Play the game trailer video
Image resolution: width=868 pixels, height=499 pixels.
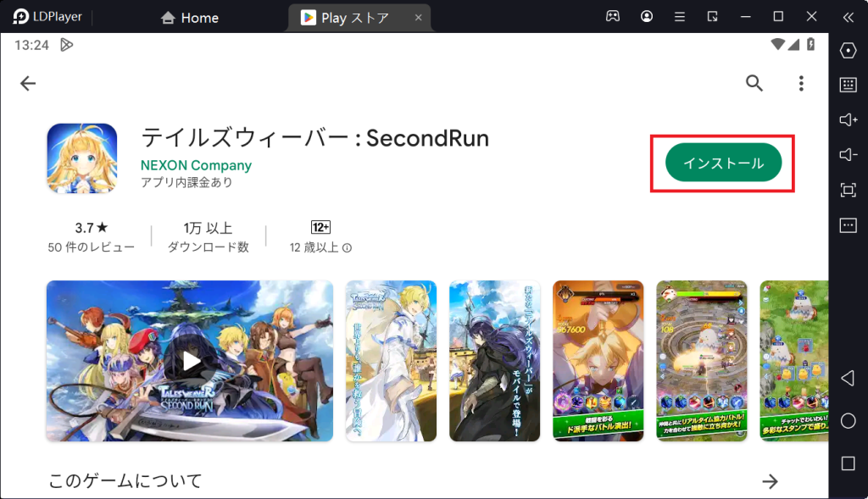click(x=190, y=361)
